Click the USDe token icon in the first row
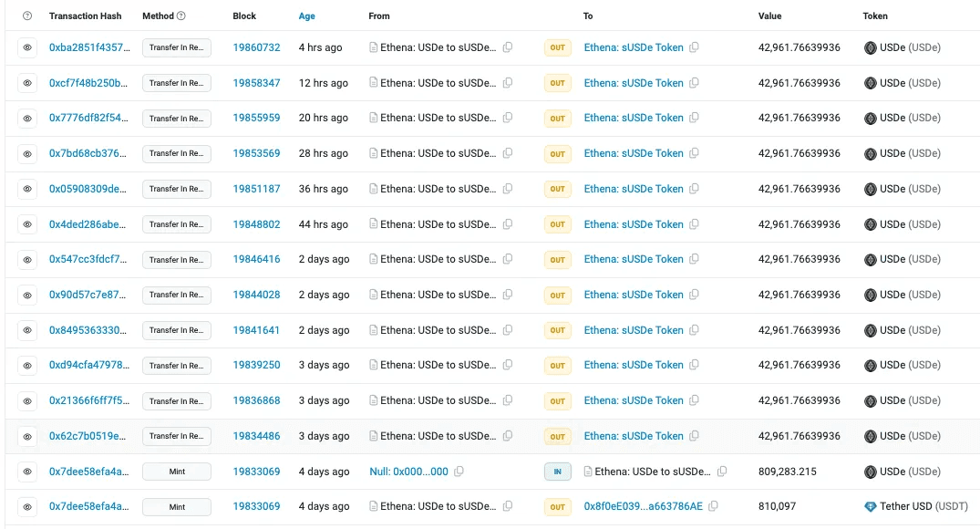980x529 pixels. tap(870, 47)
